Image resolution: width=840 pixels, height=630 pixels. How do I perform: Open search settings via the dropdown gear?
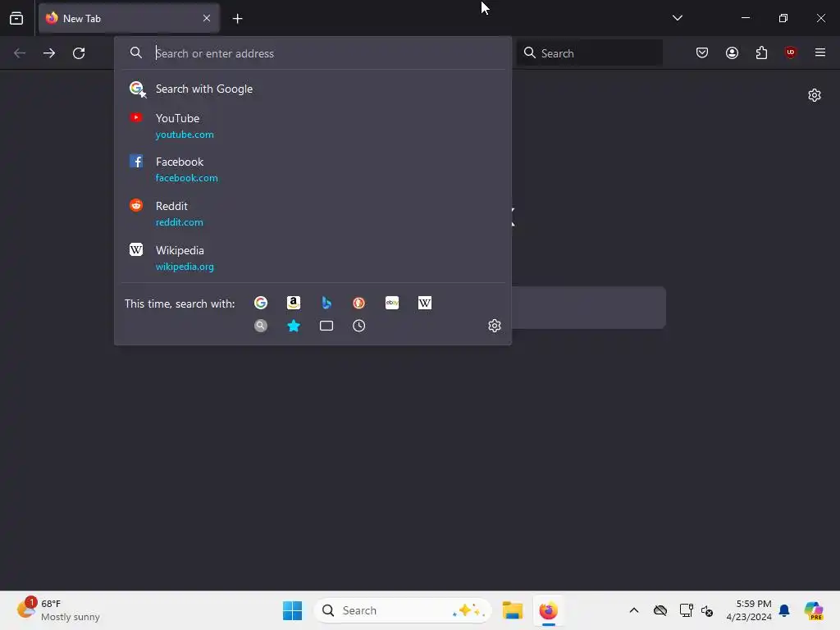coord(495,326)
